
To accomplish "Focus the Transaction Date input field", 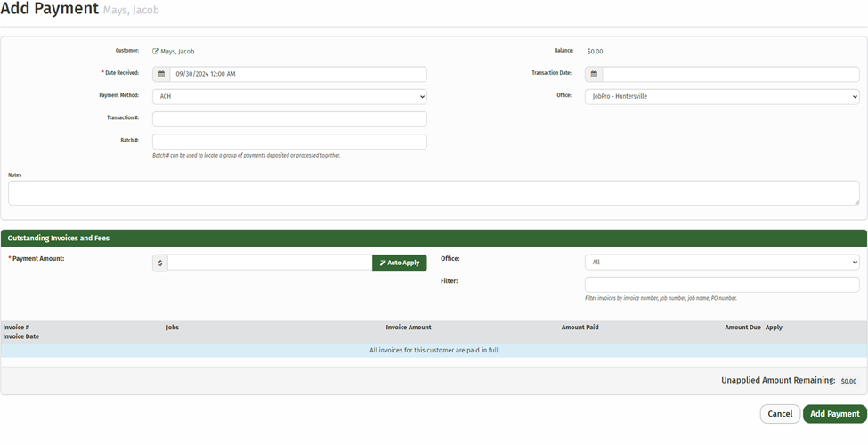I will [x=730, y=75].
